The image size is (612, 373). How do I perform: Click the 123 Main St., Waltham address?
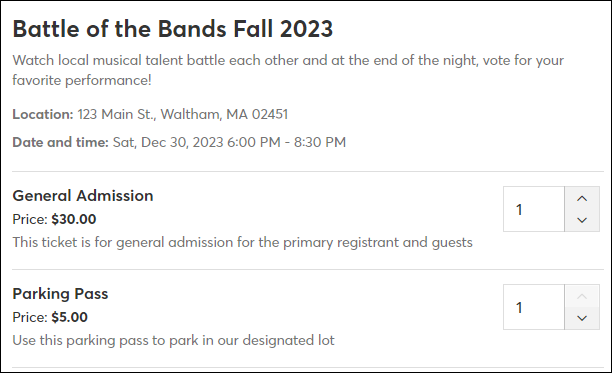click(183, 114)
